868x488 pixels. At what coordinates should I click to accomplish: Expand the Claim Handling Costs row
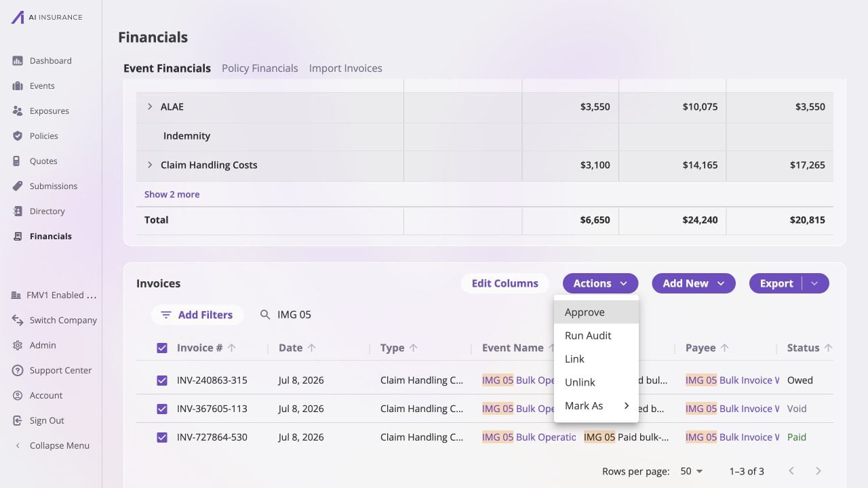150,165
